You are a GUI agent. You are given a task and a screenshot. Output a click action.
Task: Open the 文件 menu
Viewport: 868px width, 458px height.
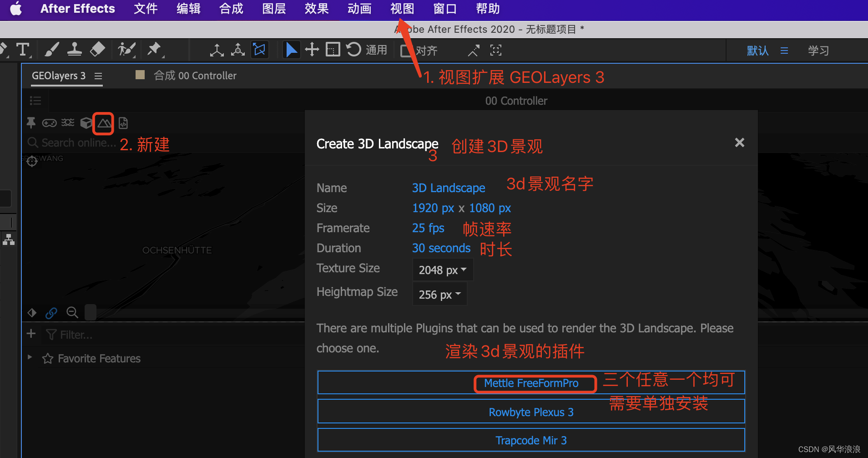point(146,9)
